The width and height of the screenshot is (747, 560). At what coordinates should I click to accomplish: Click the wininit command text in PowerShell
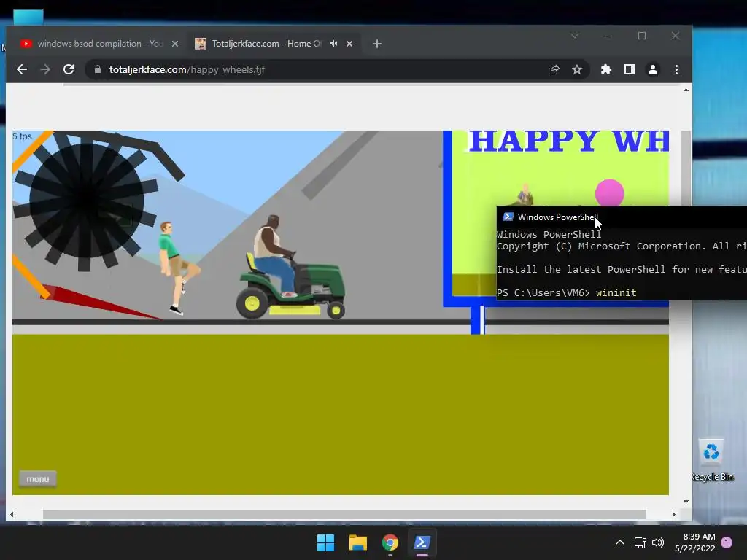point(616,292)
